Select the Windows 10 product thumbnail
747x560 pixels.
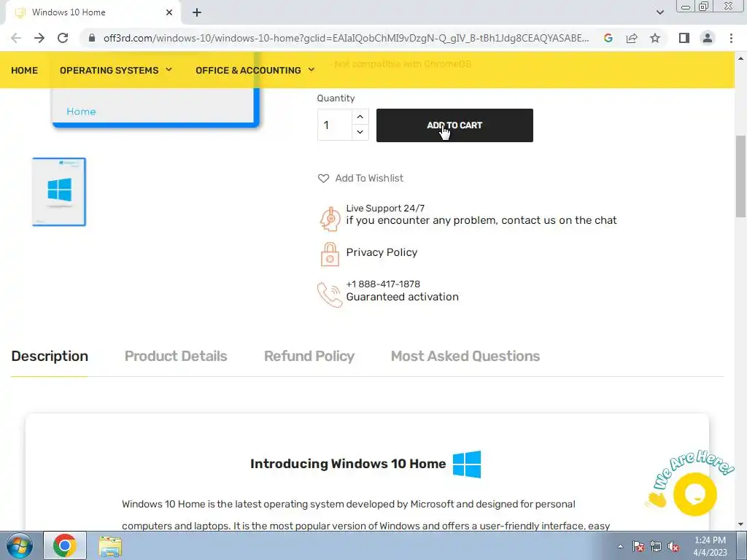[59, 192]
